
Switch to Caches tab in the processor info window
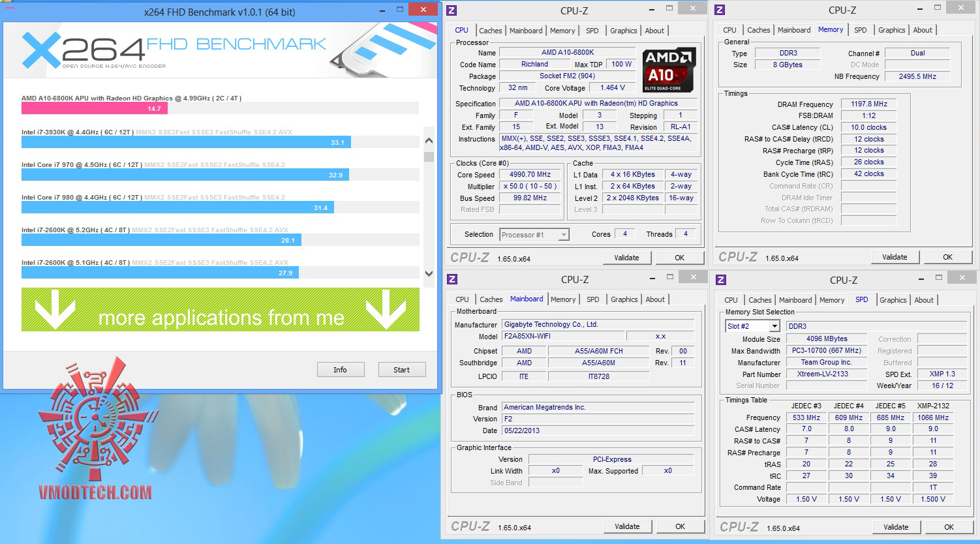coord(491,31)
